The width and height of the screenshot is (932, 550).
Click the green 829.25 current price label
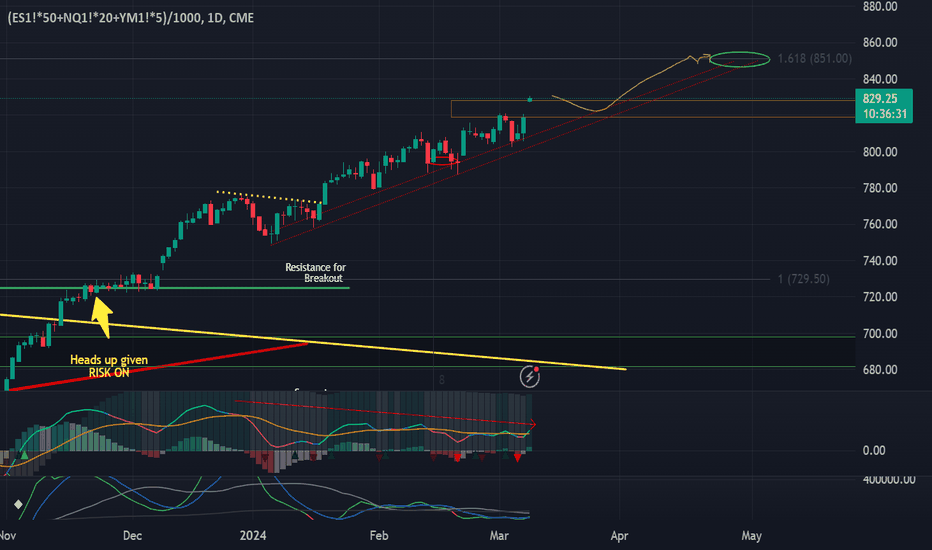(x=884, y=106)
